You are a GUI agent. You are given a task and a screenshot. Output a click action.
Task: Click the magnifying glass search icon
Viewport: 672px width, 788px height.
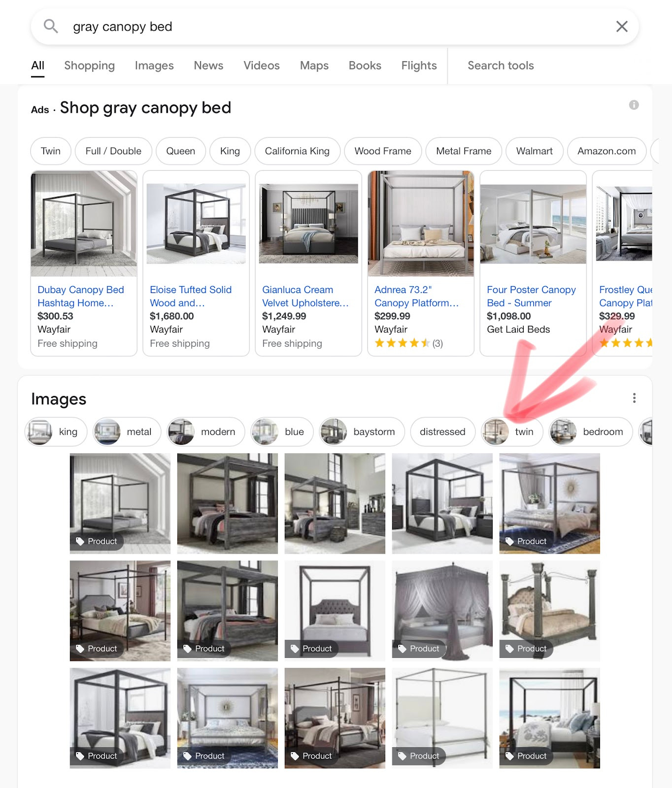51,26
